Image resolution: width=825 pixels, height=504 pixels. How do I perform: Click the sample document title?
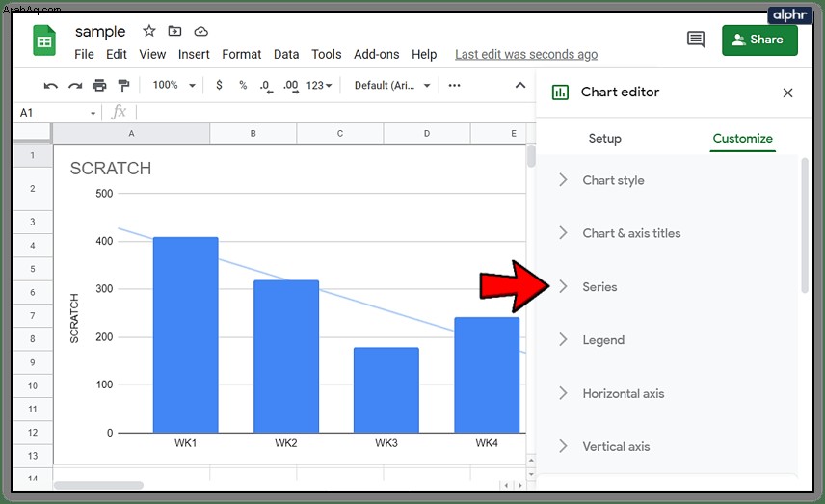(x=100, y=32)
